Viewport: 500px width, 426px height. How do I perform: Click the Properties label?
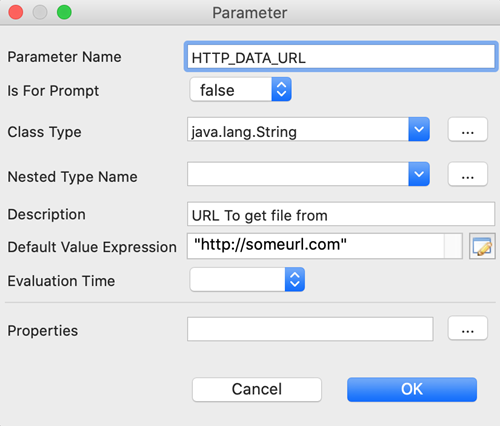tap(43, 331)
